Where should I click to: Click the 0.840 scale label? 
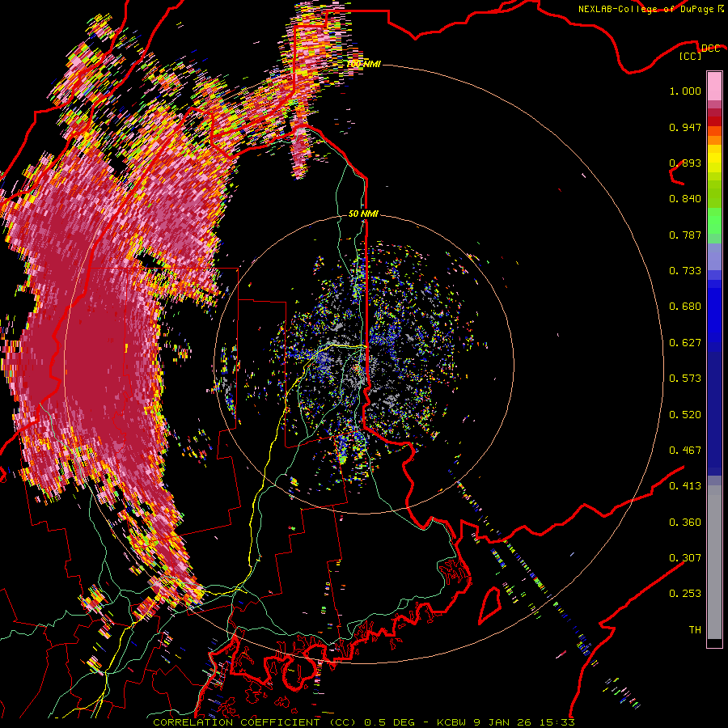(685, 199)
